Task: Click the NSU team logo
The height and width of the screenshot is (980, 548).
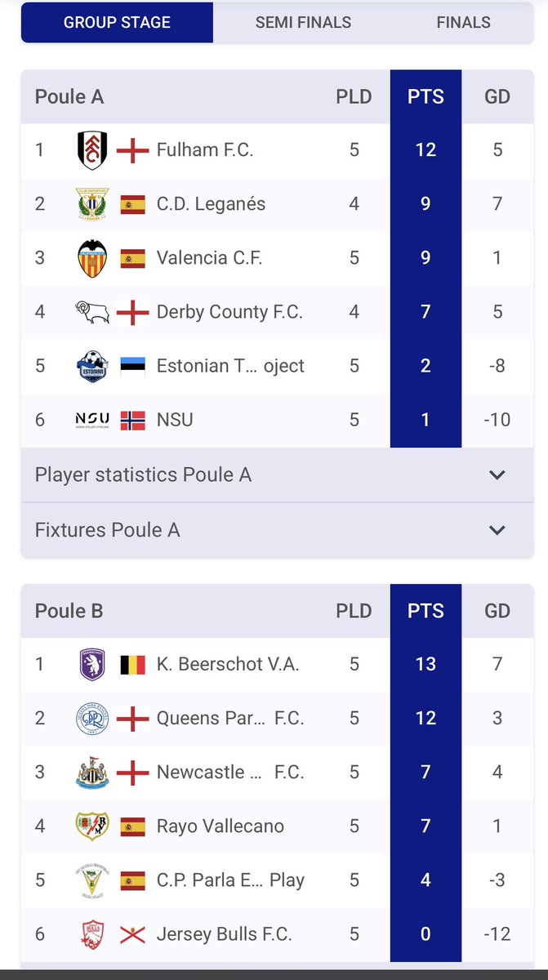Action: [92, 420]
